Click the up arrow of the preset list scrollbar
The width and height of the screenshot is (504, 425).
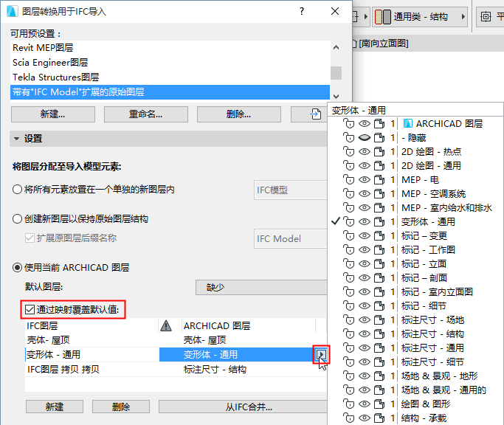336,47
